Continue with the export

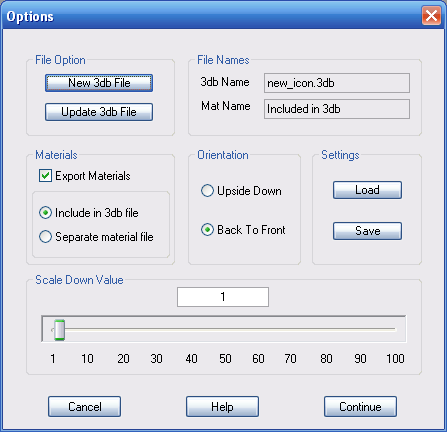coord(360,407)
